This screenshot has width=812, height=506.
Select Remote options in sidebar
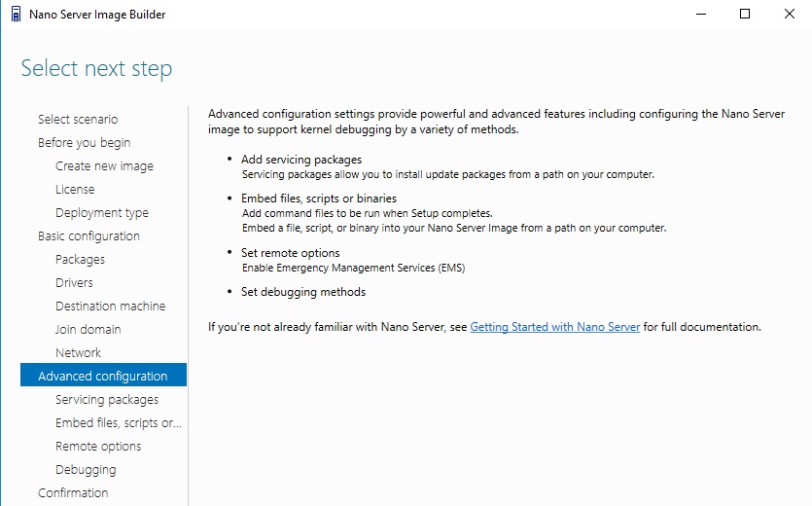tap(98, 446)
